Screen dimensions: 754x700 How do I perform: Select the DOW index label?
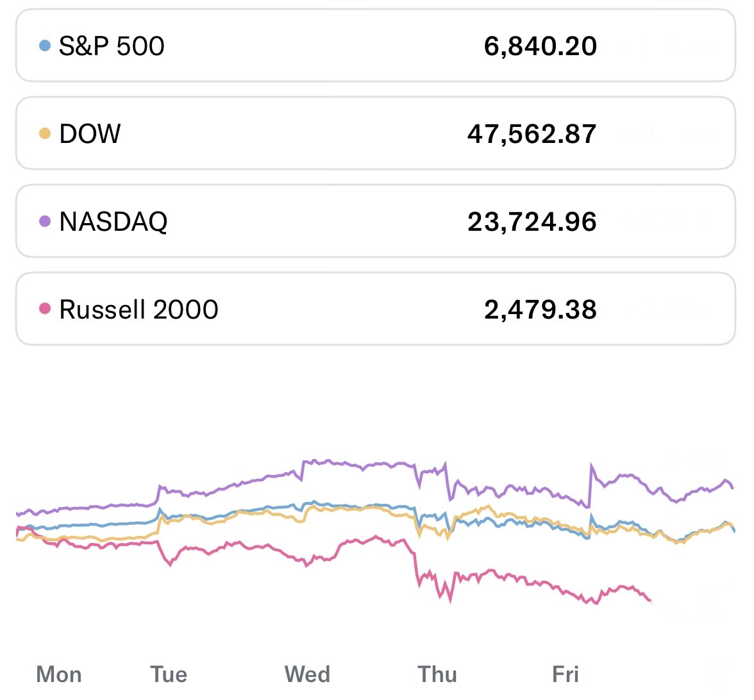coord(90,134)
